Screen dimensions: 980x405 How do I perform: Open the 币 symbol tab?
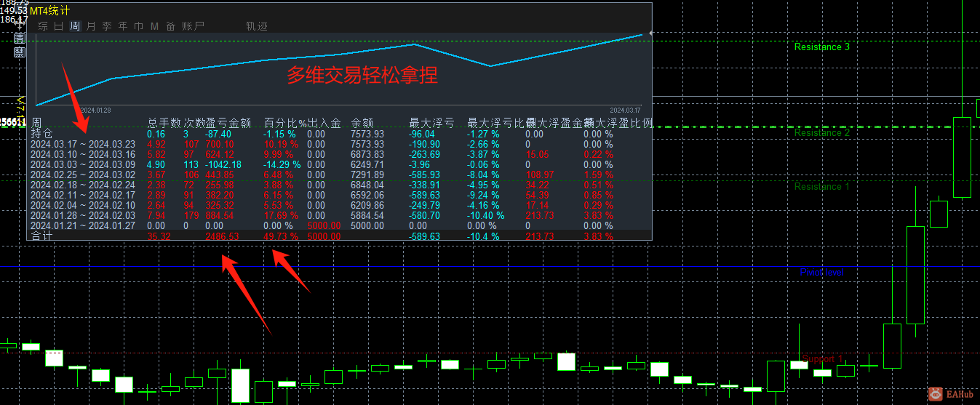click(x=139, y=26)
